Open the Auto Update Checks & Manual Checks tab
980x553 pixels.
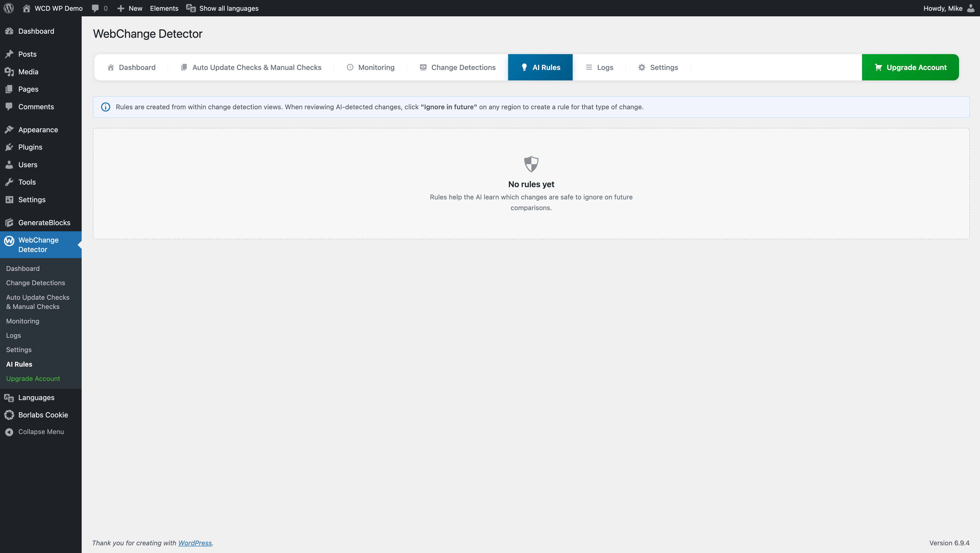coord(251,67)
